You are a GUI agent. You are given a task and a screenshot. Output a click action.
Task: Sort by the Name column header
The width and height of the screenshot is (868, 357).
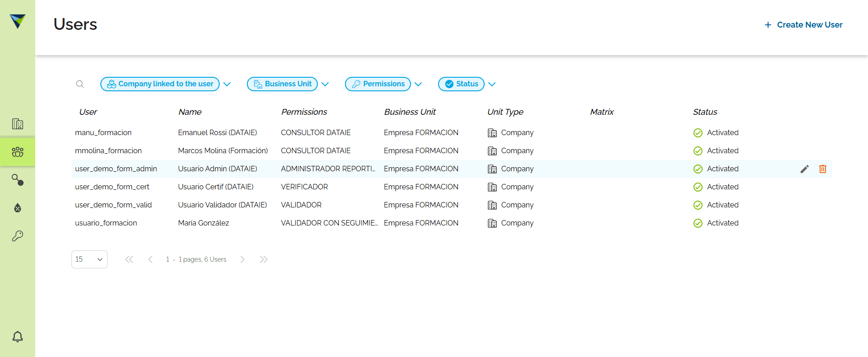pyautogui.click(x=190, y=112)
